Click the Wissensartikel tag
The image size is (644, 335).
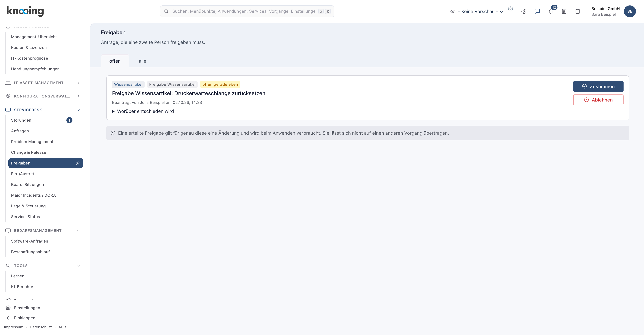tap(128, 84)
